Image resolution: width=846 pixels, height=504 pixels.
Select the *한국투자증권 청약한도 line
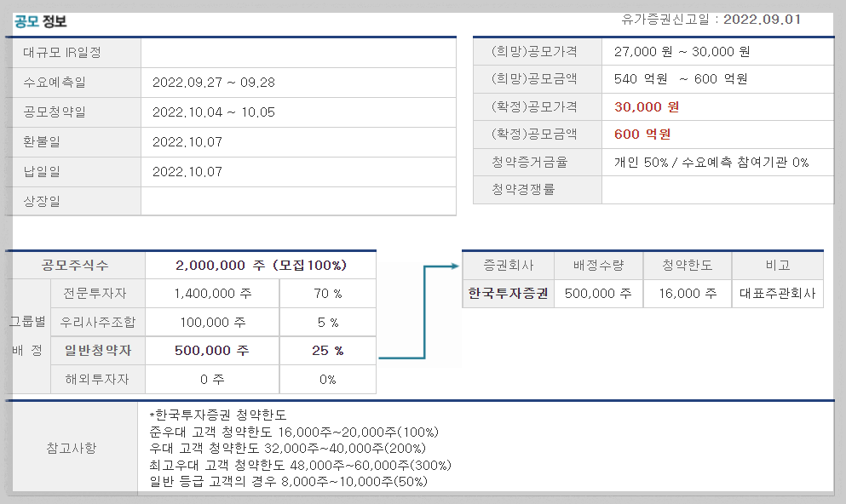218,415
